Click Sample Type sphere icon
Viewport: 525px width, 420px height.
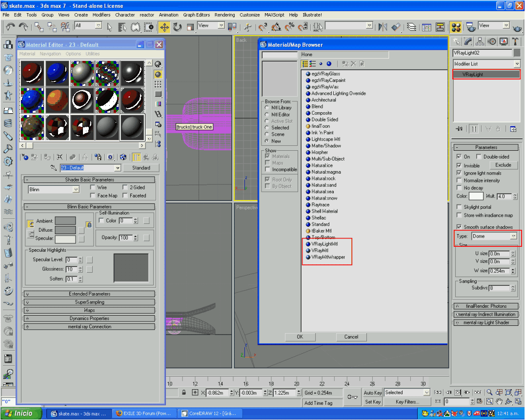[x=158, y=64]
